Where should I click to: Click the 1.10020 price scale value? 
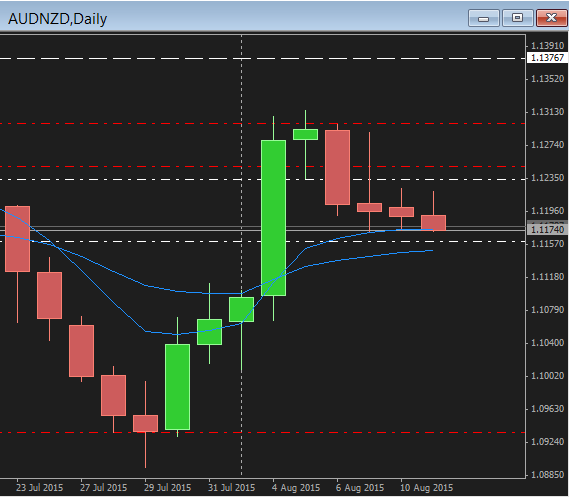pos(547,376)
